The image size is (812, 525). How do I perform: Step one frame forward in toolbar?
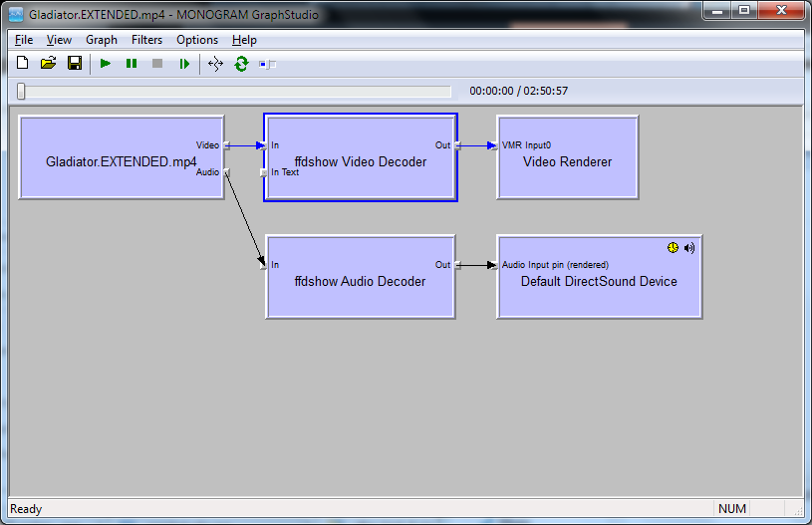(x=184, y=64)
